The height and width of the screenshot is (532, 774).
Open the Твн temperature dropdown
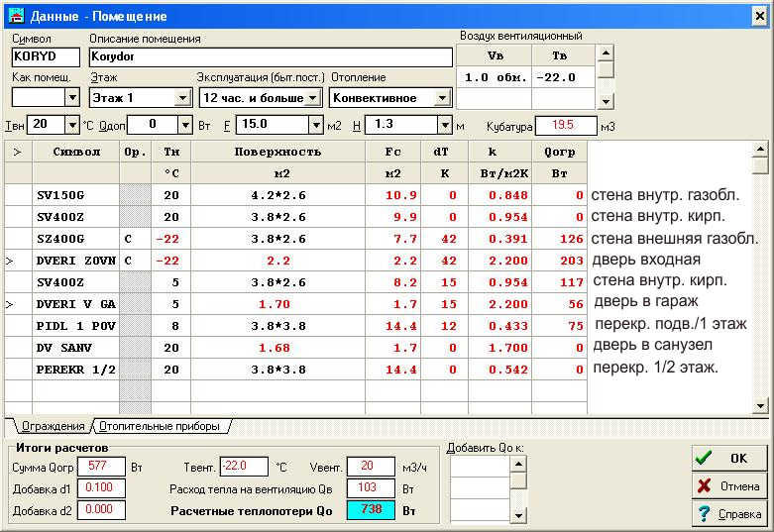[x=71, y=125]
